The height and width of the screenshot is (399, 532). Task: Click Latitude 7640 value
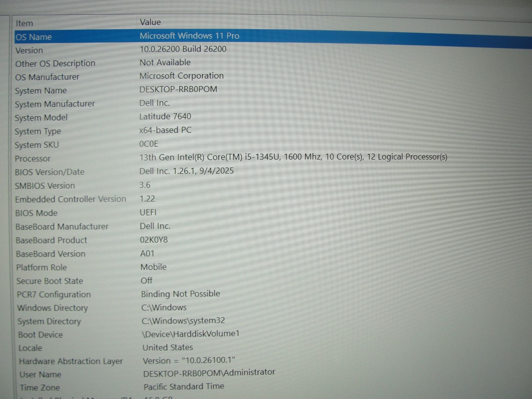[165, 116]
